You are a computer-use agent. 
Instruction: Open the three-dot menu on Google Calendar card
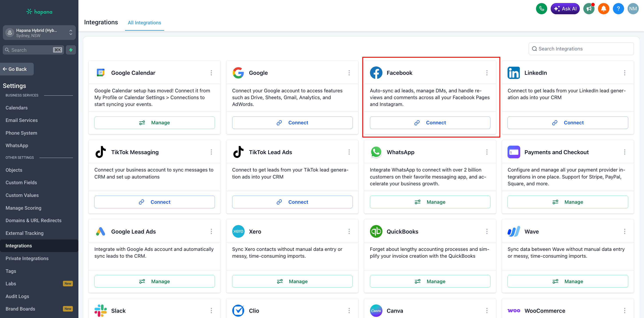coord(211,73)
